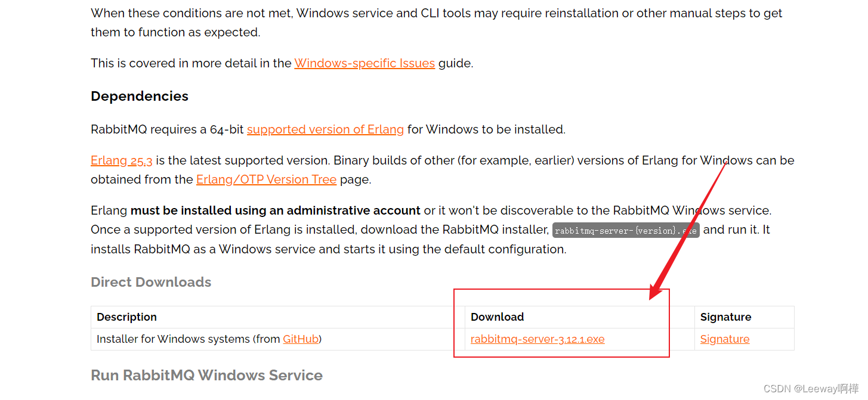
Task: Click the sentence RabbitMQ requires a 64-bit
Action: [328, 129]
